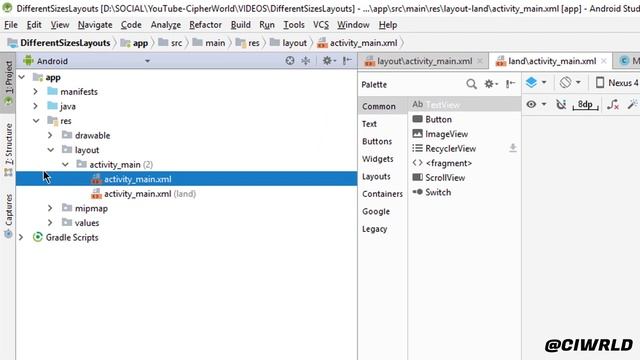Collapse the layout folder
This screenshot has height=360, width=640.
click(x=51, y=150)
